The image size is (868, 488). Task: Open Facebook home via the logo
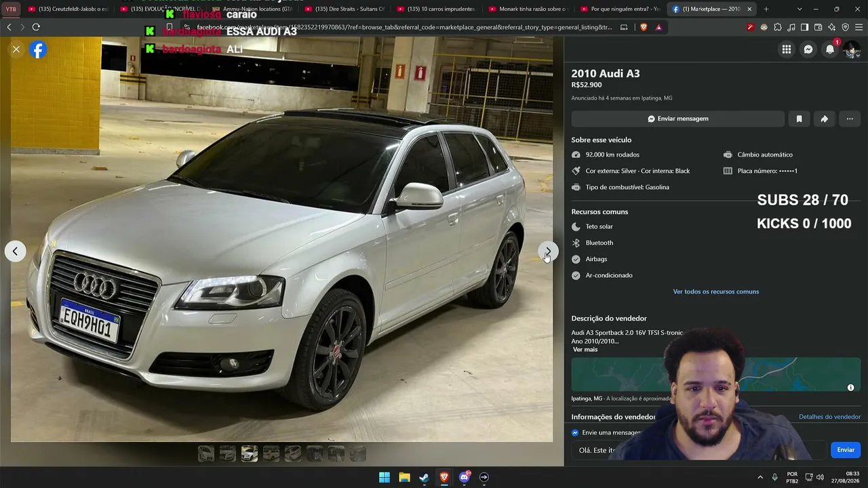tap(38, 49)
